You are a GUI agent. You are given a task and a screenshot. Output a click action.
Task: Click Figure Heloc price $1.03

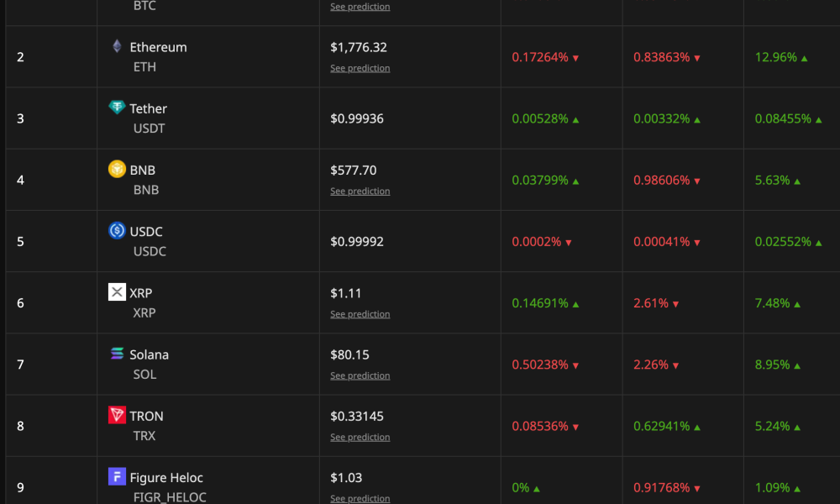[x=346, y=478]
